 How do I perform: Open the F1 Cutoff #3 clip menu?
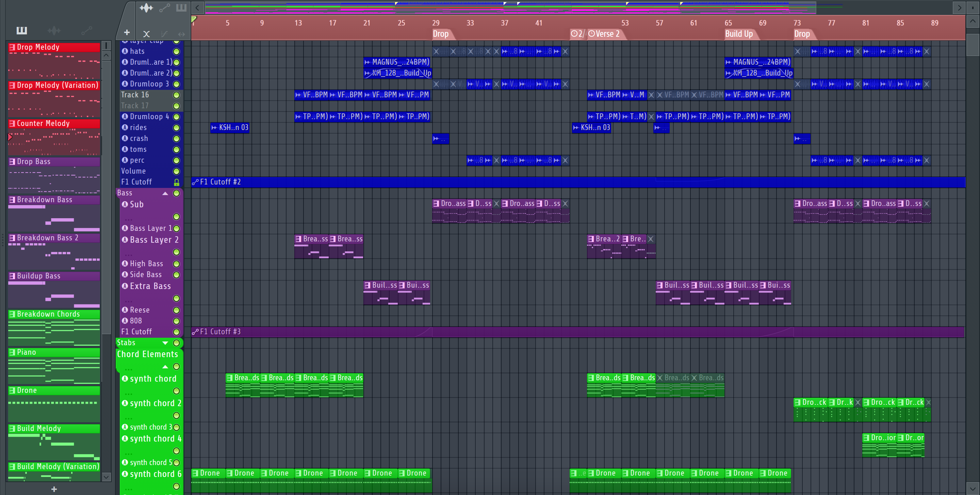(x=195, y=332)
